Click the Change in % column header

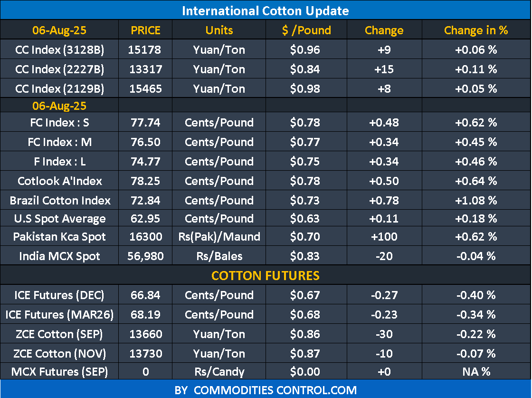476,30
